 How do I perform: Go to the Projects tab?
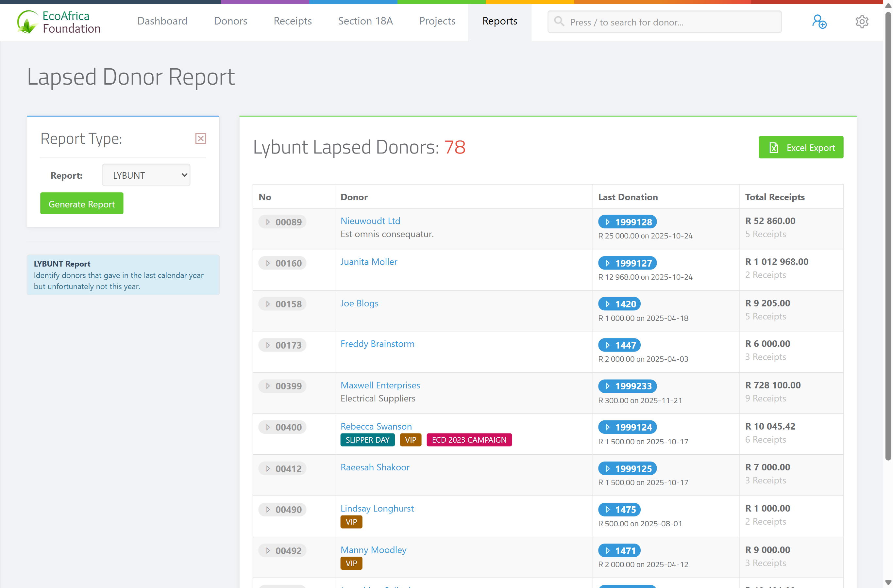coord(437,21)
